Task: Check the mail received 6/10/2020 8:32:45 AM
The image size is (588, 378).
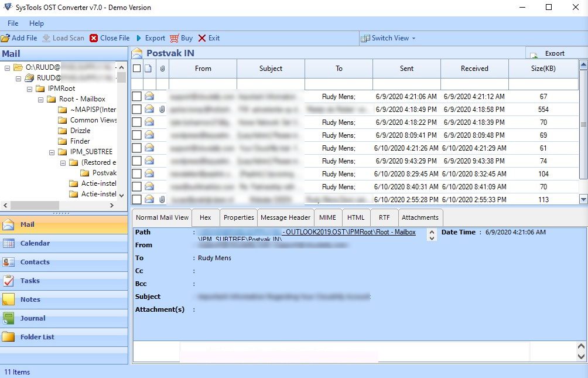Action: [137, 174]
